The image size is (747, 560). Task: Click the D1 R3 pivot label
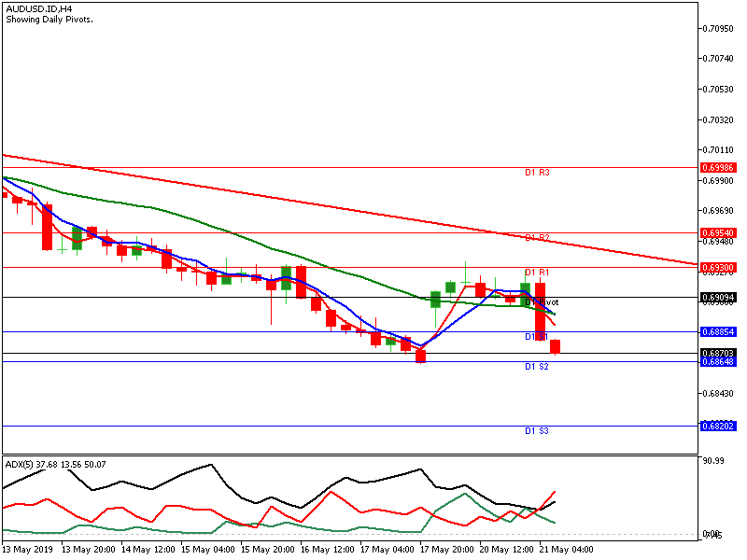(x=536, y=173)
